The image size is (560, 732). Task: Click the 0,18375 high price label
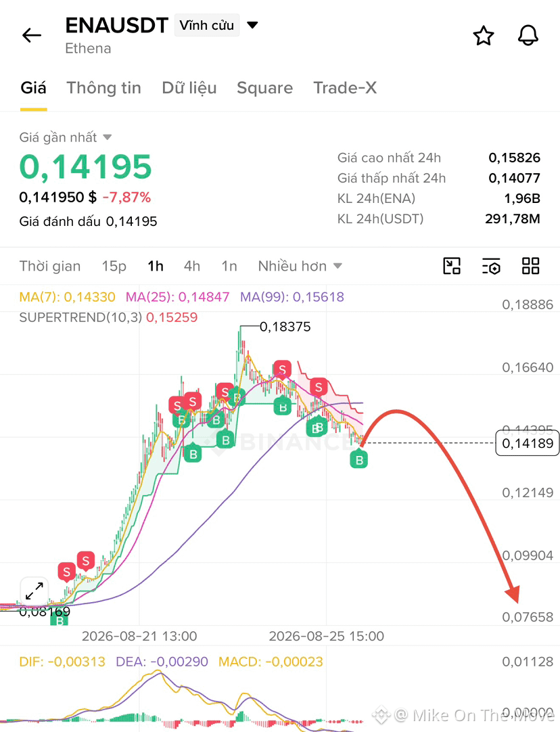coord(285,327)
